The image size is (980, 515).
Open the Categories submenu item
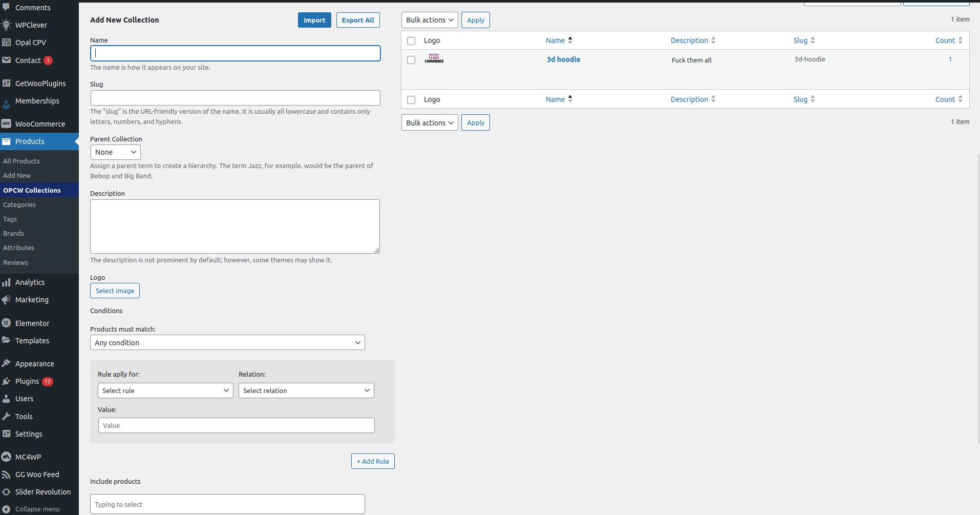click(19, 204)
